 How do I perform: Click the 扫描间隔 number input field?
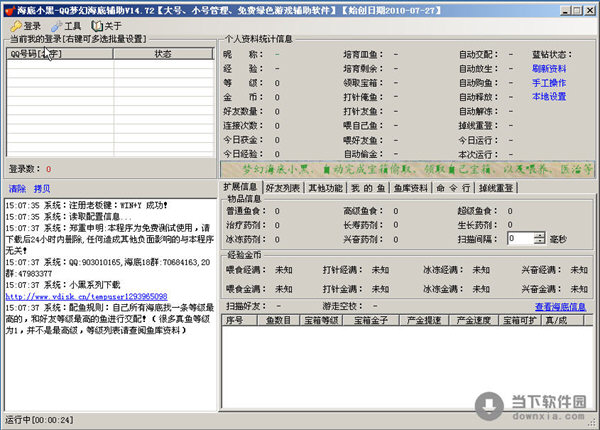point(520,239)
